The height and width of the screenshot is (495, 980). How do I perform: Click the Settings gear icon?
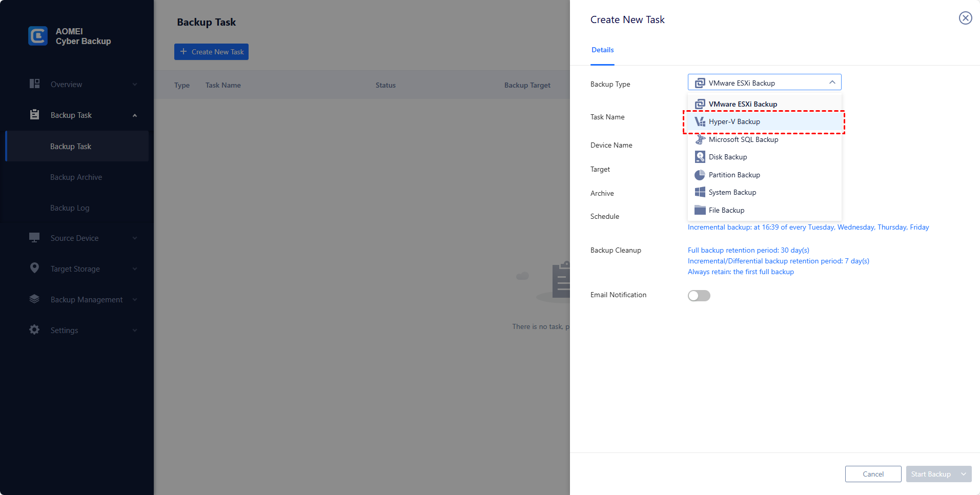34,329
